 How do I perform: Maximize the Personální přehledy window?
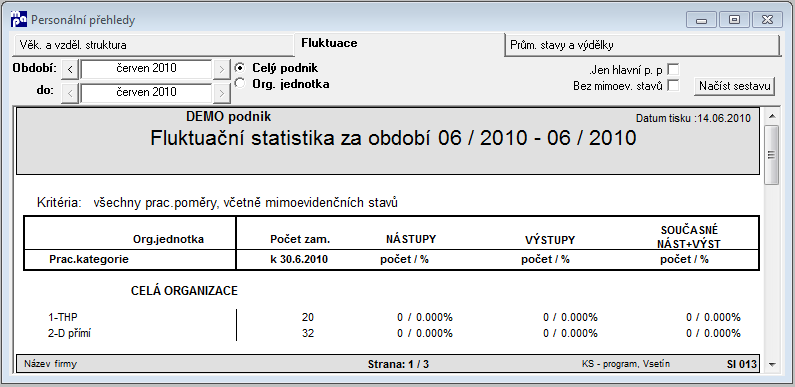point(734,20)
